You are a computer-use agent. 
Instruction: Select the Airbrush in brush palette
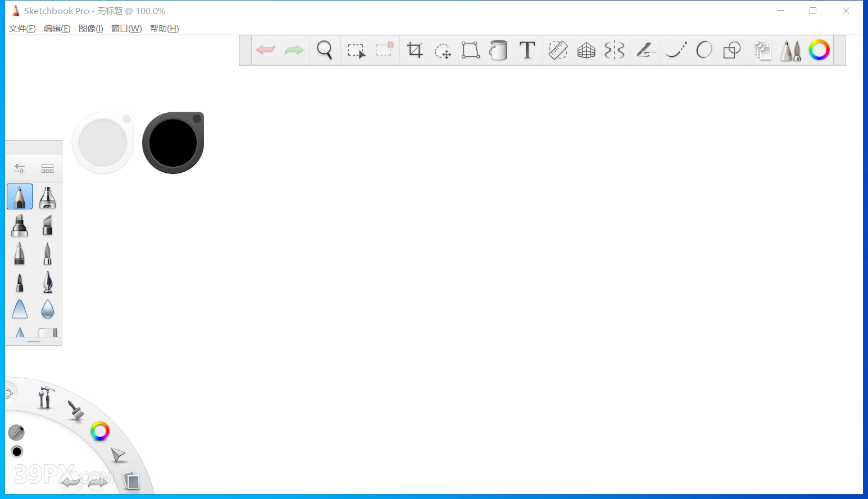[48, 197]
